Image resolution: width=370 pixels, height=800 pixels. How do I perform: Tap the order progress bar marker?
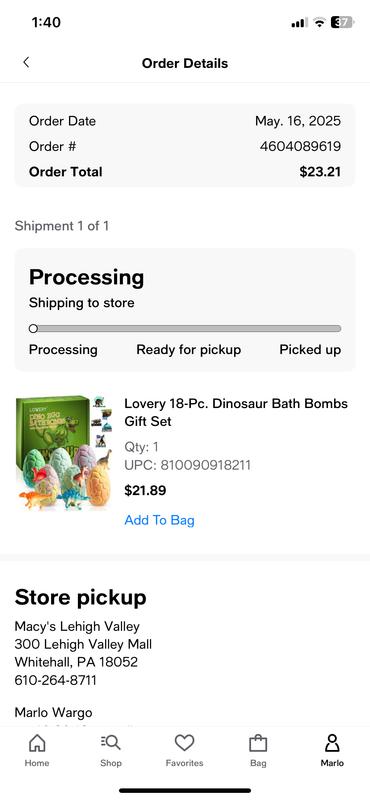[33, 329]
